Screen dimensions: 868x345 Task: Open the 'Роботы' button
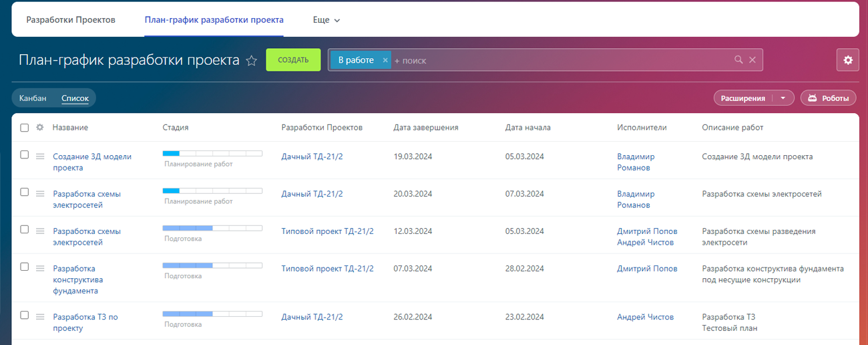click(x=828, y=98)
